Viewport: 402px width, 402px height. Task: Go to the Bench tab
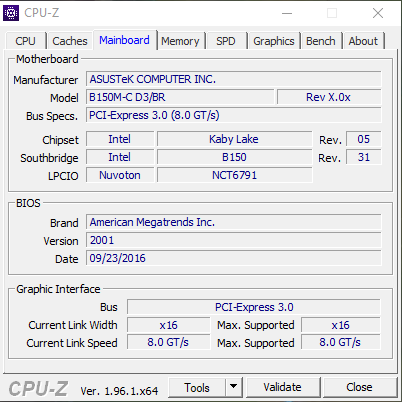pyautogui.click(x=321, y=41)
